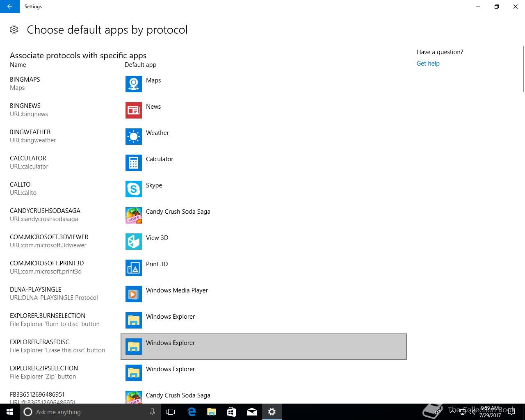Select the CALLTO protocol name

point(20,185)
